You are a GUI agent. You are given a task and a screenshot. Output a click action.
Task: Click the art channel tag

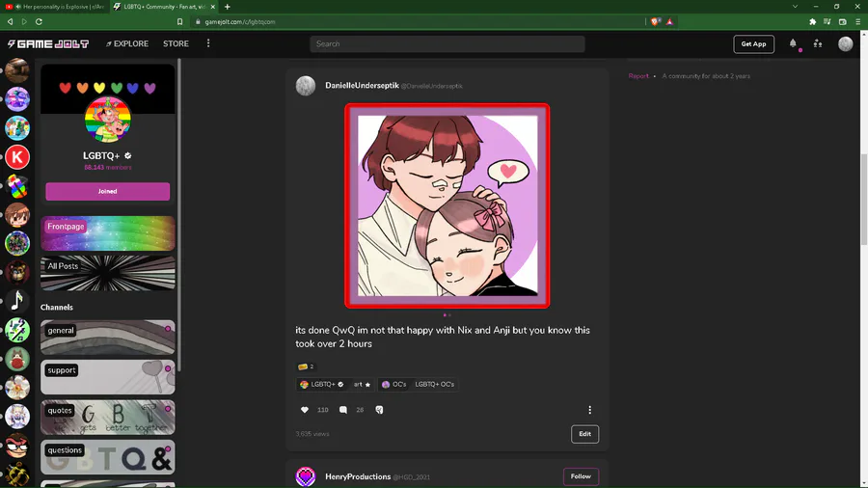[362, 384]
